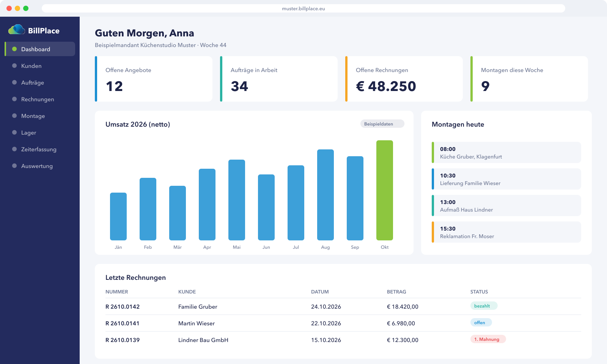Open Aufträge in the sidebar

40,82
